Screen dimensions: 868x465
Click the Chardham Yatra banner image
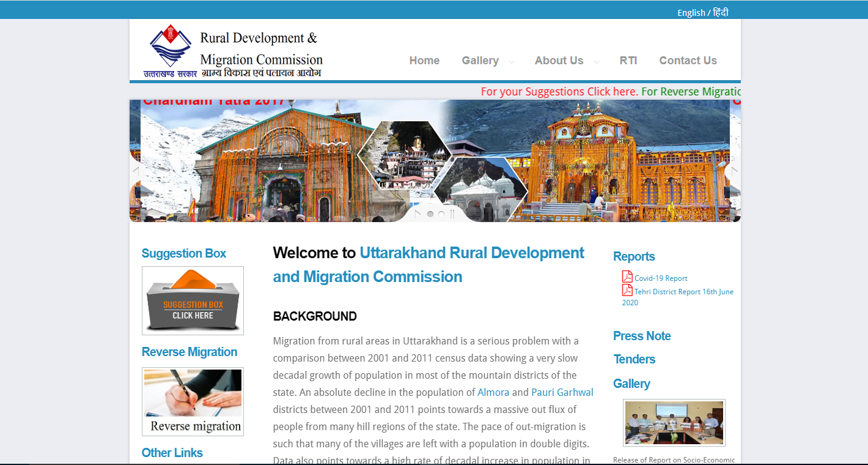pos(435,160)
